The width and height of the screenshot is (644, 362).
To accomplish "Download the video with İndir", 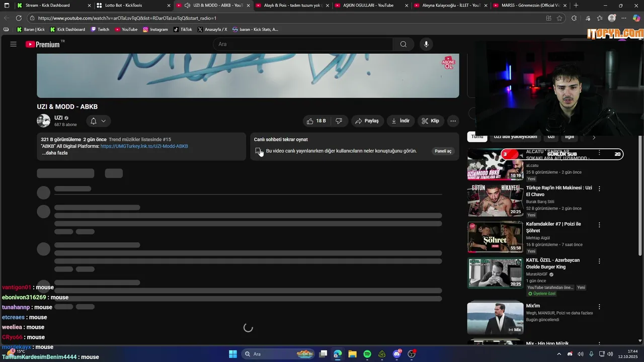I will click(400, 121).
